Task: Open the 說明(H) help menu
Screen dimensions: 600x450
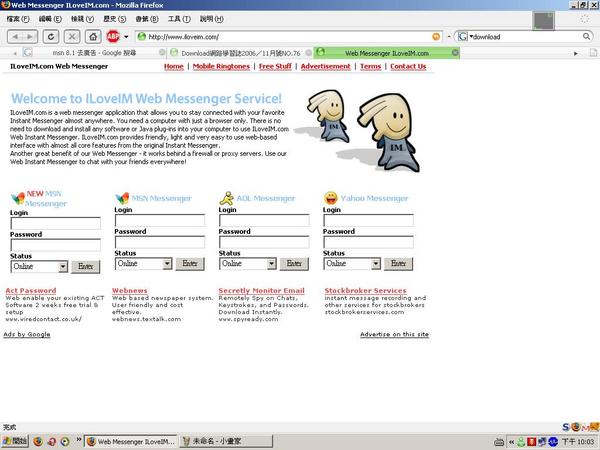Action: pos(212,19)
